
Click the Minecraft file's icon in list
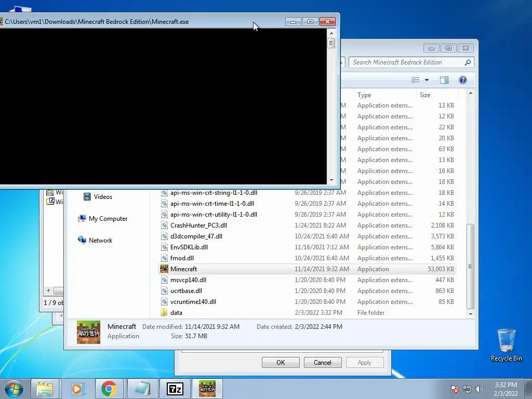pos(164,269)
